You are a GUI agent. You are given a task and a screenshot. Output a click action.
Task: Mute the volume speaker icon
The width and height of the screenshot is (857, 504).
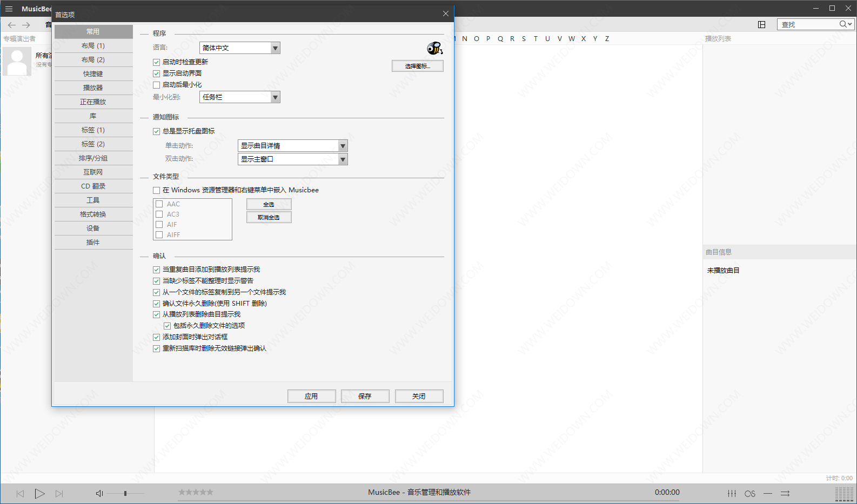point(99,493)
